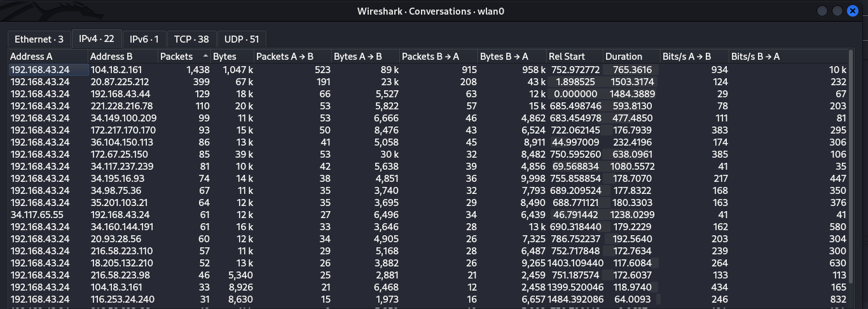Select the TCP · 38 tab

coord(191,39)
